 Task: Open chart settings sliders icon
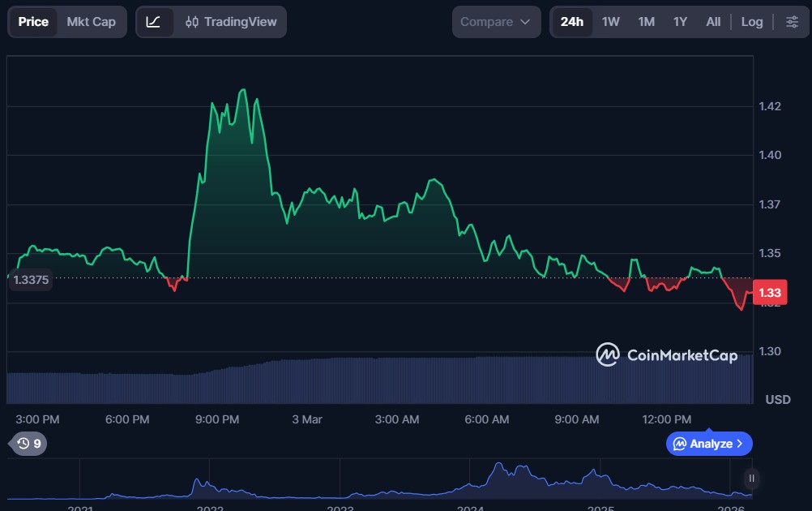tap(792, 22)
